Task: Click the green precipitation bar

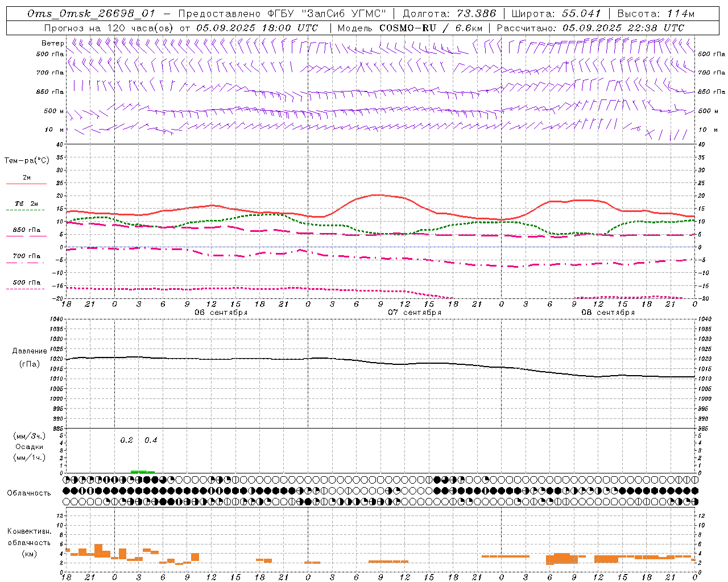Action: click(142, 471)
